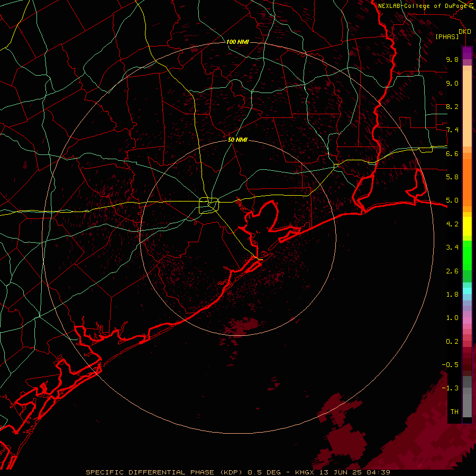Click the "1.0" color scale value
Screen dimensions: 476x476
pos(452,318)
